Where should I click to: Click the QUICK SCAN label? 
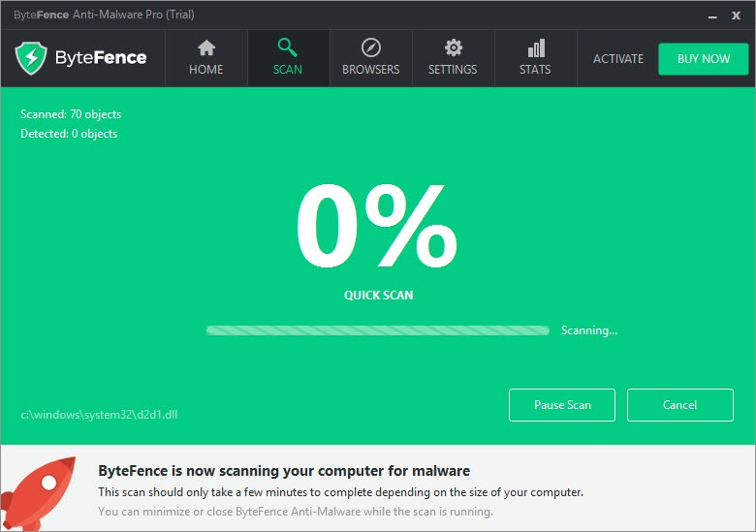point(378,295)
